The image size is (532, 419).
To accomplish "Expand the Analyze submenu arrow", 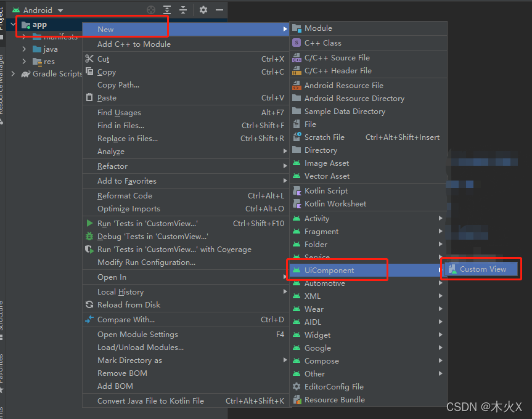I will click(x=285, y=151).
